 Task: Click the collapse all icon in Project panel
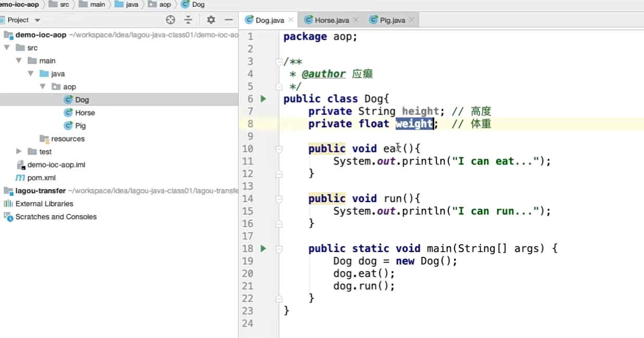click(188, 20)
